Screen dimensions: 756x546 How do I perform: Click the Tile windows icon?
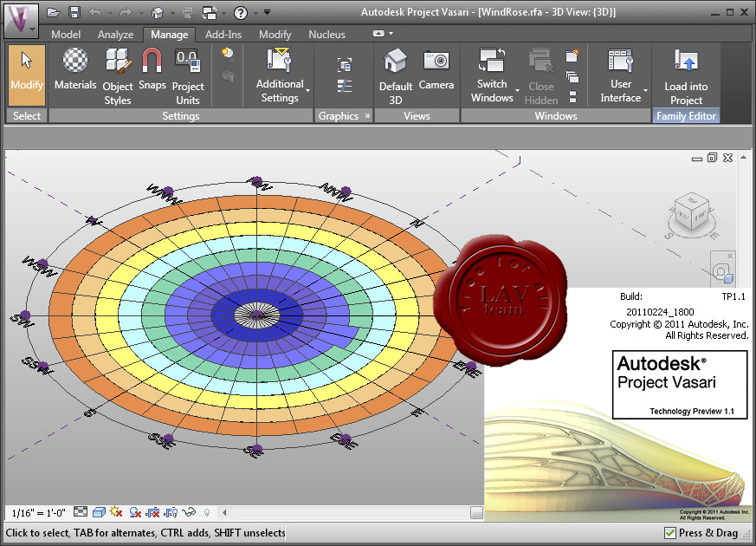572,97
